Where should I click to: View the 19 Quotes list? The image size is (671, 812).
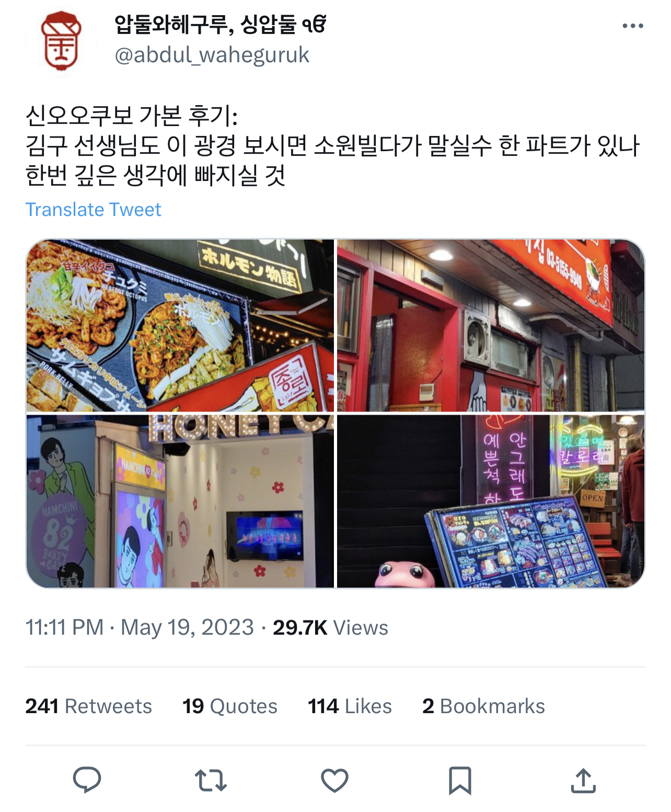(x=229, y=706)
